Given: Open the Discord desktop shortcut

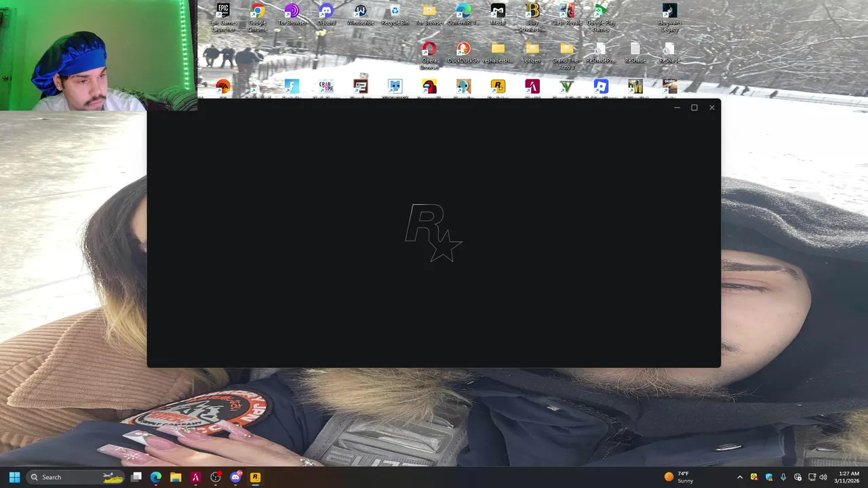Looking at the screenshot, I should coord(326,15).
